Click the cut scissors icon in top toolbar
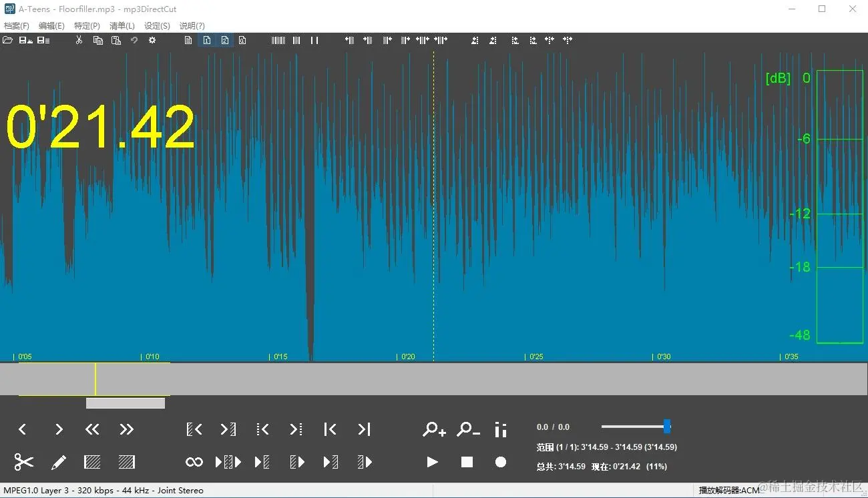The height and width of the screenshot is (498, 868). [79, 41]
